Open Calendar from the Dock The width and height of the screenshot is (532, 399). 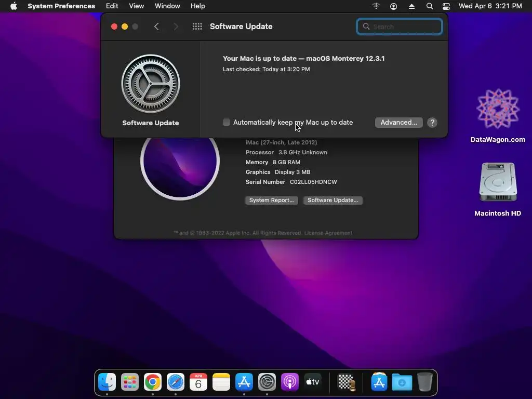point(198,382)
